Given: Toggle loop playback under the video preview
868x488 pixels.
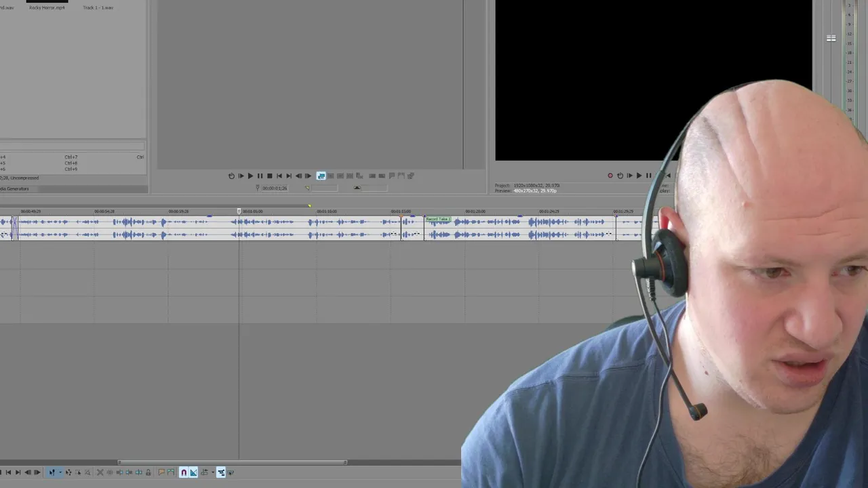Looking at the screenshot, I should [620, 176].
